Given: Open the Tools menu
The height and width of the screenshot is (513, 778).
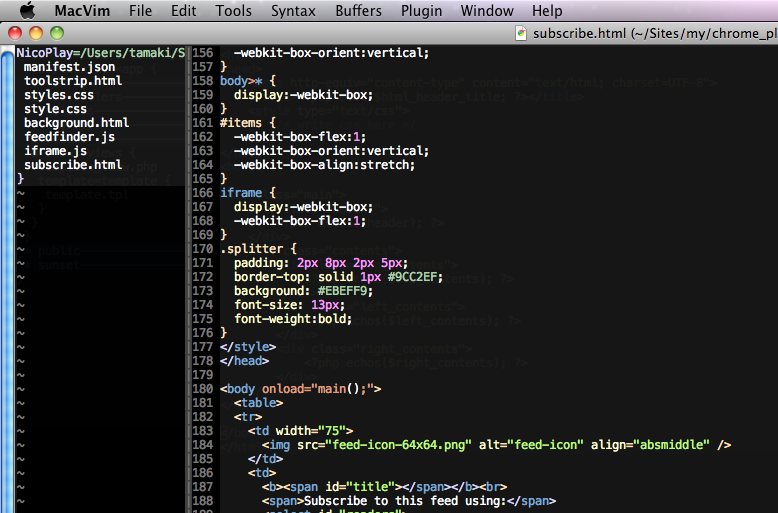Looking at the screenshot, I should point(234,10).
